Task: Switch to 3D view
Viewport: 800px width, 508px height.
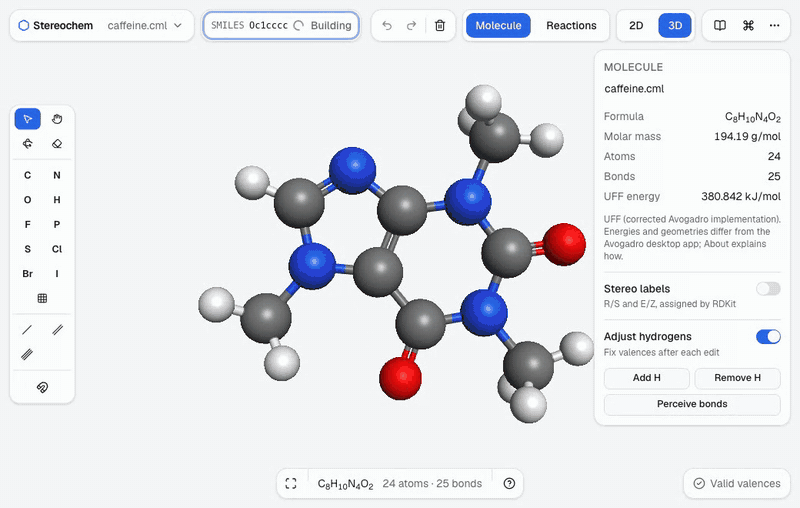Action: click(675, 26)
